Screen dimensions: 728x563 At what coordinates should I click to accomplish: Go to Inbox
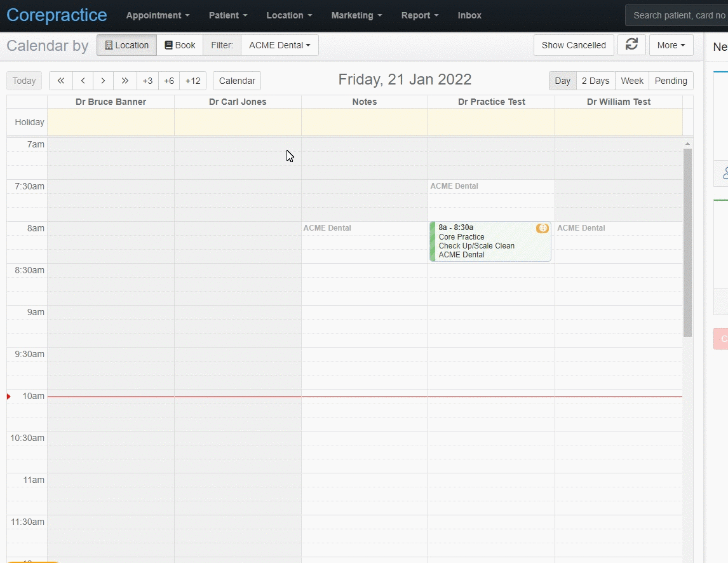[469, 15]
